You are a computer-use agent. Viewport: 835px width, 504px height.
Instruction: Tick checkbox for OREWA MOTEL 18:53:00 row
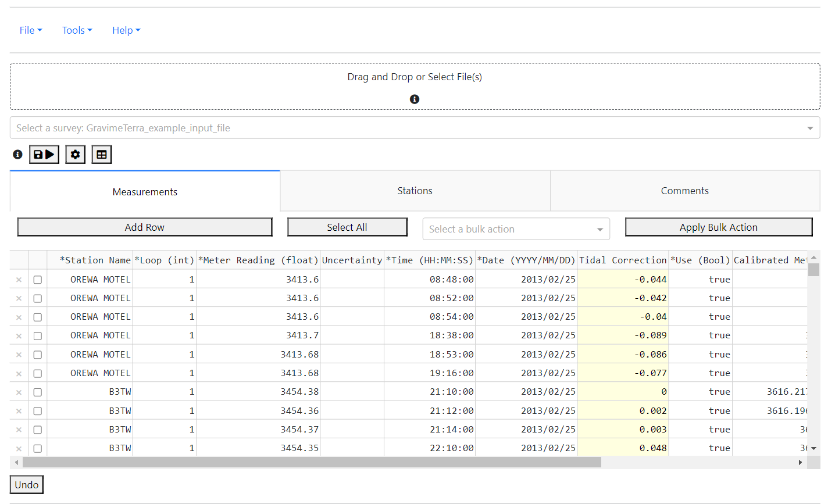point(38,355)
